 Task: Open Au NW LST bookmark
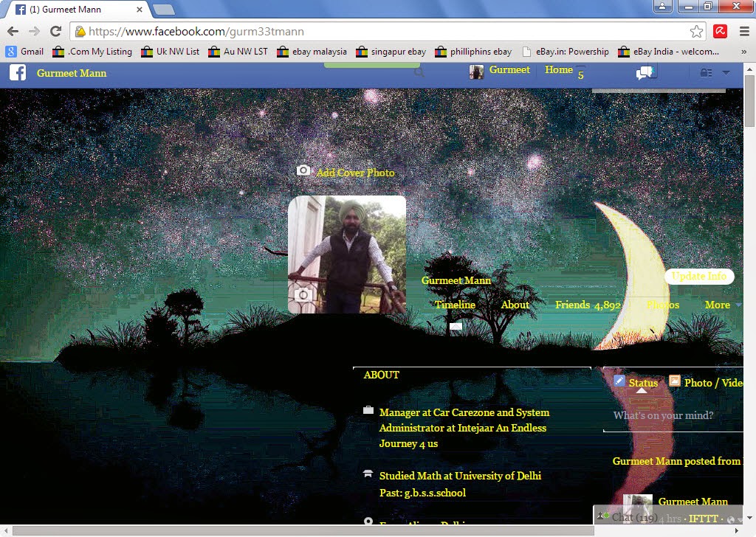point(238,52)
